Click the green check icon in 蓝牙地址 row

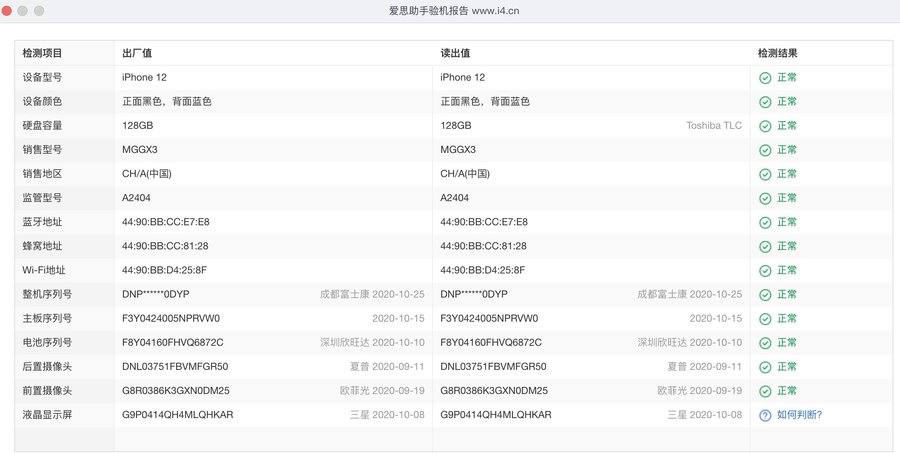pyautogui.click(x=765, y=223)
